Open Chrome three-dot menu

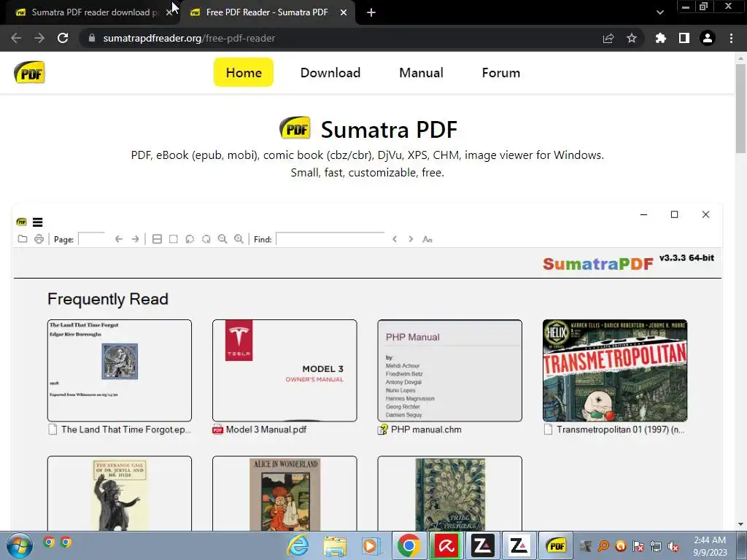[731, 38]
